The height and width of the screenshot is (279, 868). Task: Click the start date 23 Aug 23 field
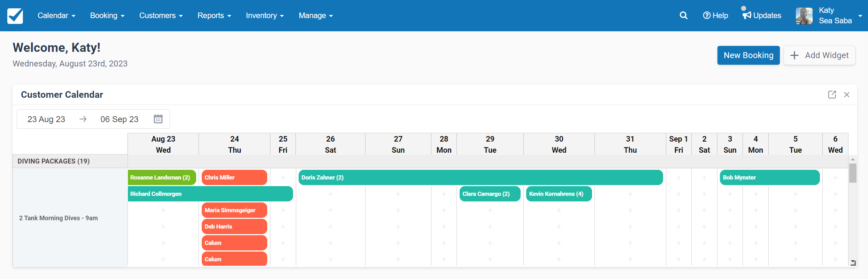point(46,119)
